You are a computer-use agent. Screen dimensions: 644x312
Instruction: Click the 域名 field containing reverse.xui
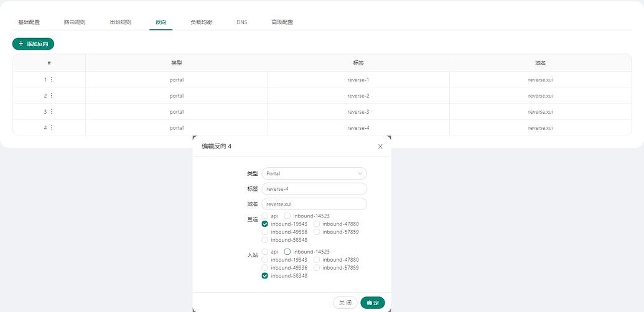click(314, 204)
